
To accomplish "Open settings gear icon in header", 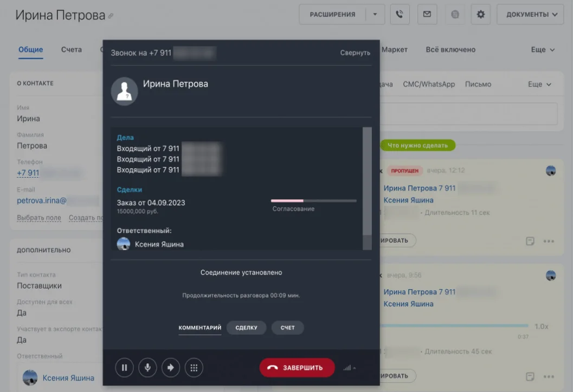I will pyautogui.click(x=480, y=14).
